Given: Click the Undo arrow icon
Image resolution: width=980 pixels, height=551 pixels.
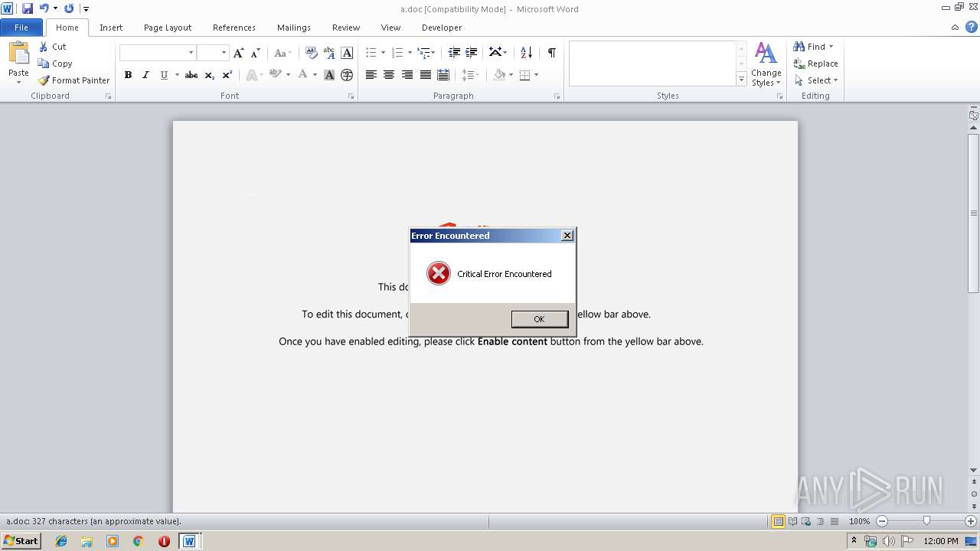Looking at the screenshot, I should click(x=44, y=8).
